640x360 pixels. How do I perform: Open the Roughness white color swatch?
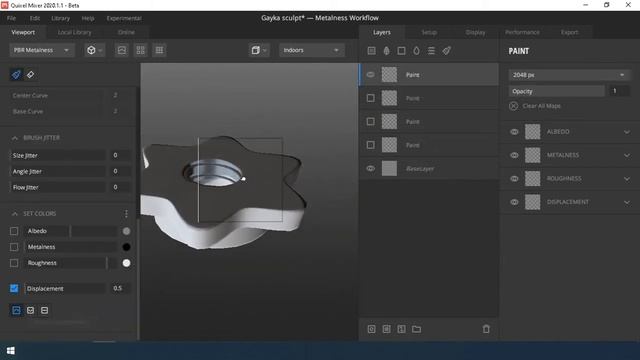pos(127,263)
